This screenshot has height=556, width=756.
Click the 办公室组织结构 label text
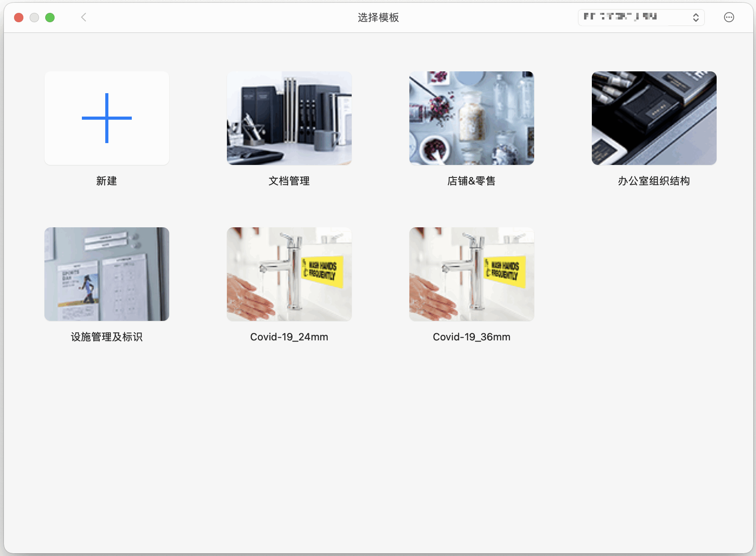[654, 181]
